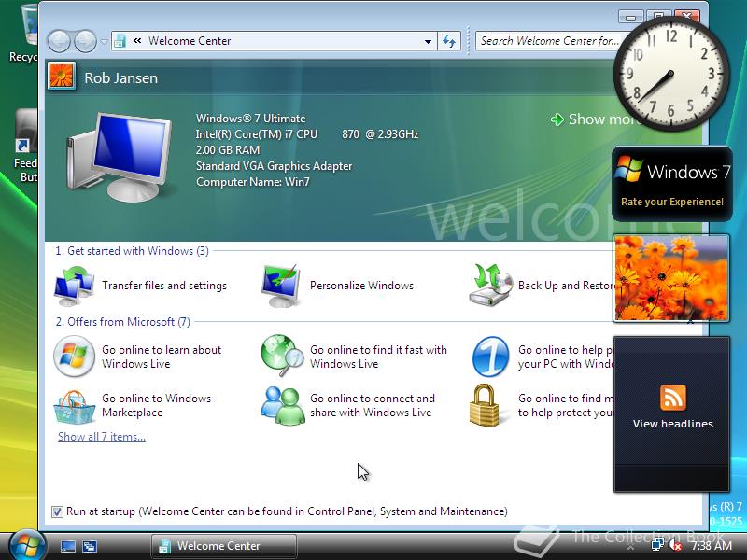Click the Personalize Windows icon
747x560 pixels.
point(282,286)
